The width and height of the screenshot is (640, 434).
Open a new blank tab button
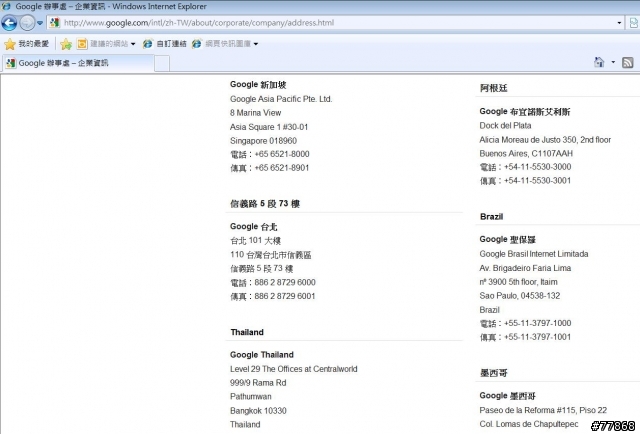coord(162,64)
